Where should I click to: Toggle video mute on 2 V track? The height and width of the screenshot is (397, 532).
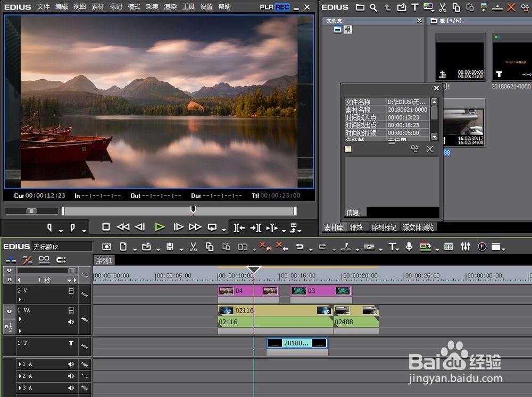point(71,291)
